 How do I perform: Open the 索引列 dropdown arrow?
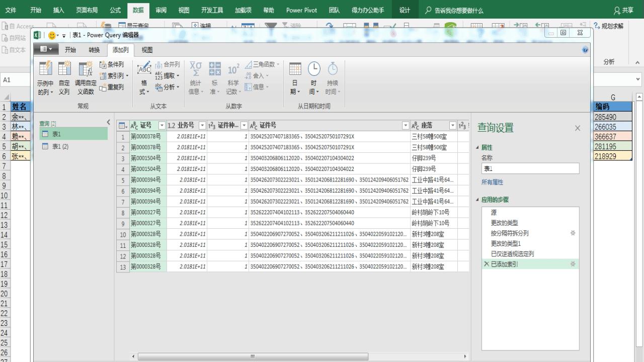(127, 76)
